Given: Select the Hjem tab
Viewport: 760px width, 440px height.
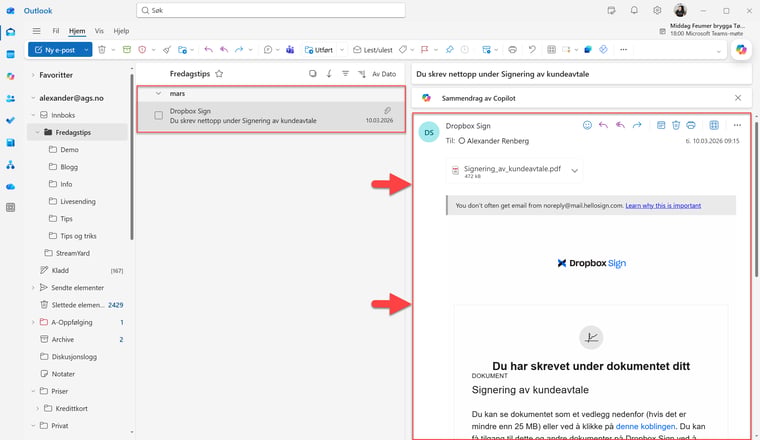Looking at the screenshot, I should tap(77, 31).
